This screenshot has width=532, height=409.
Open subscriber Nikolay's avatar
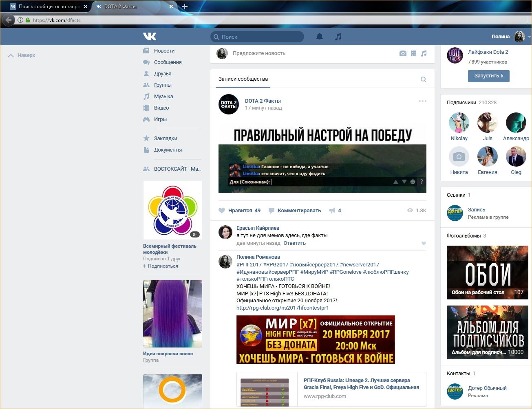pyautogui.click(x=459, y=123)
